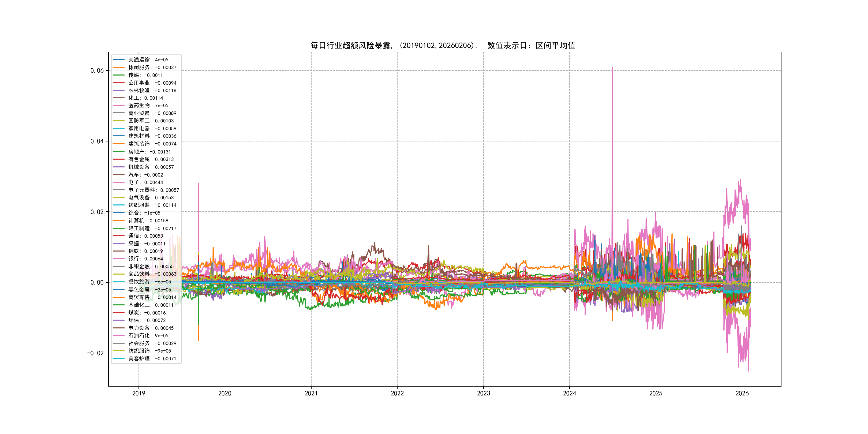Image resolution: width=868 pixels, height=434 pixels.
Task: Click the 国防军工 legend color line
Action: tap(119, 121)
